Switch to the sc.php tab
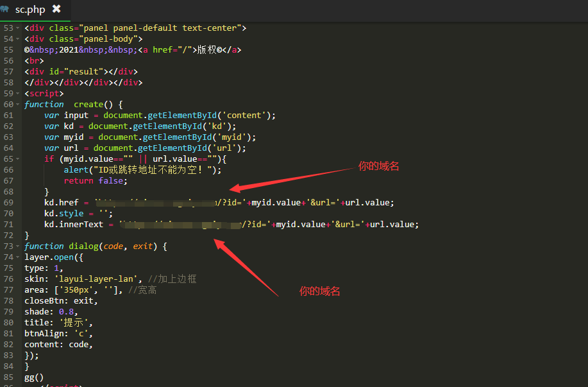This screenshot has height=387, width=588. click(x=29, y=10)
